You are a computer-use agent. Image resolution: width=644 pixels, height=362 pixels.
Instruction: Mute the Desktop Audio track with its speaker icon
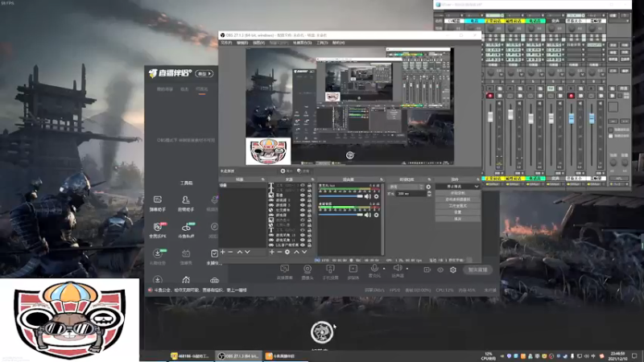tap(368, 215)
